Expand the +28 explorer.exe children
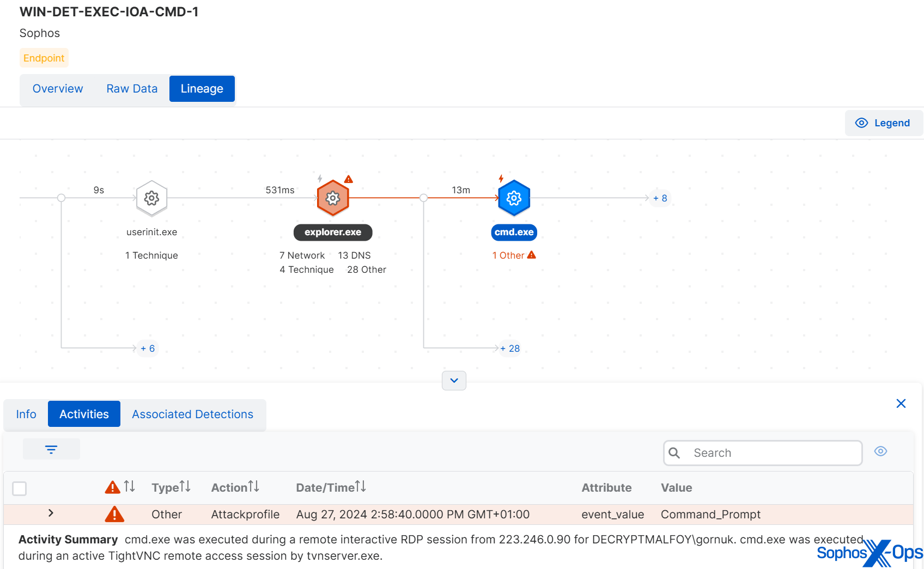Screen dimensions: 924x569 click(x=510, y=348)
